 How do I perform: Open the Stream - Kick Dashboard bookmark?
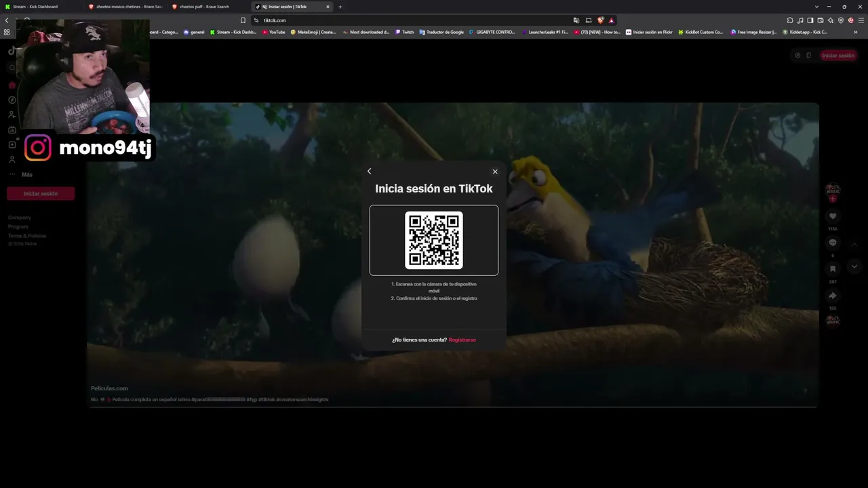click(233, 32)
